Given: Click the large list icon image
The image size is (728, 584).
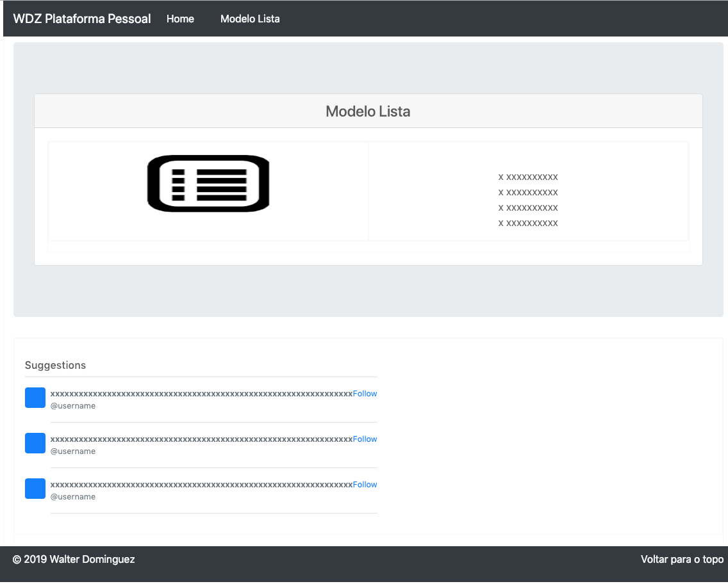Looking at the screenshot, I should click(208, 183).
